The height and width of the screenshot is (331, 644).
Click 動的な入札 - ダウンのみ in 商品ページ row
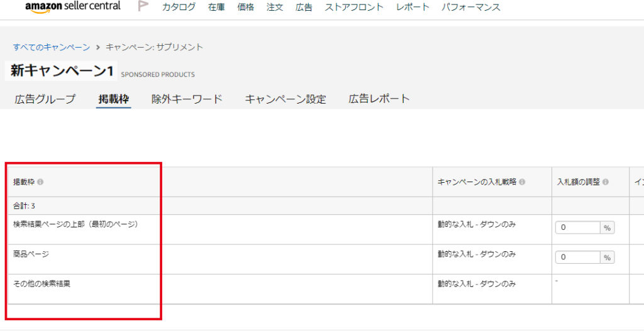point(477,254)
